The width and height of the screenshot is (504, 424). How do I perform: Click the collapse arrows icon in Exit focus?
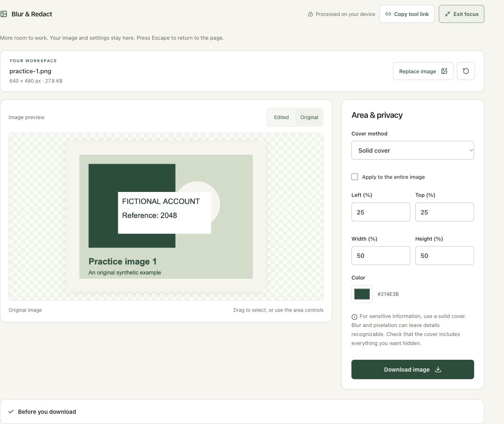[448, 14]
